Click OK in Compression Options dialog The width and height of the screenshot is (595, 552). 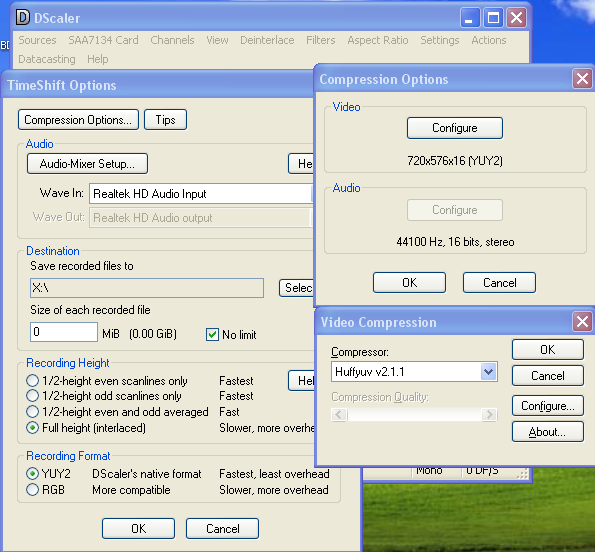point(409,282)
